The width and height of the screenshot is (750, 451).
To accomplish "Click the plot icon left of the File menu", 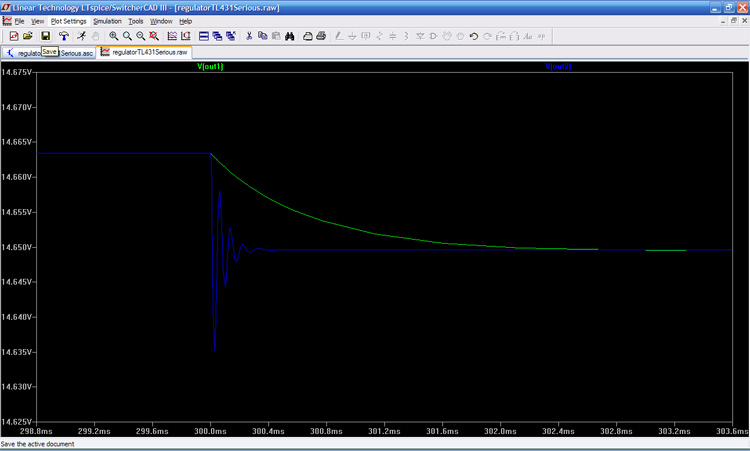I will coord(7,21).
